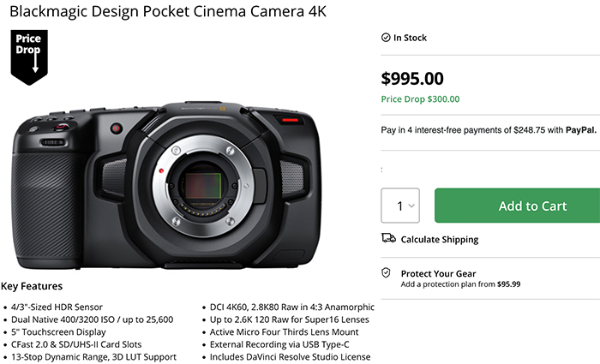Click the In Stock checkmark icon
600x364 pixels.
[386, 38]
